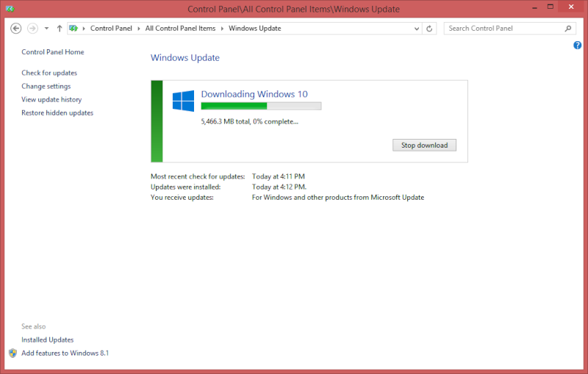Click 'Today at 4:12 PM.' installed time
Screen dimensions: 588x374
click(279, 187)
